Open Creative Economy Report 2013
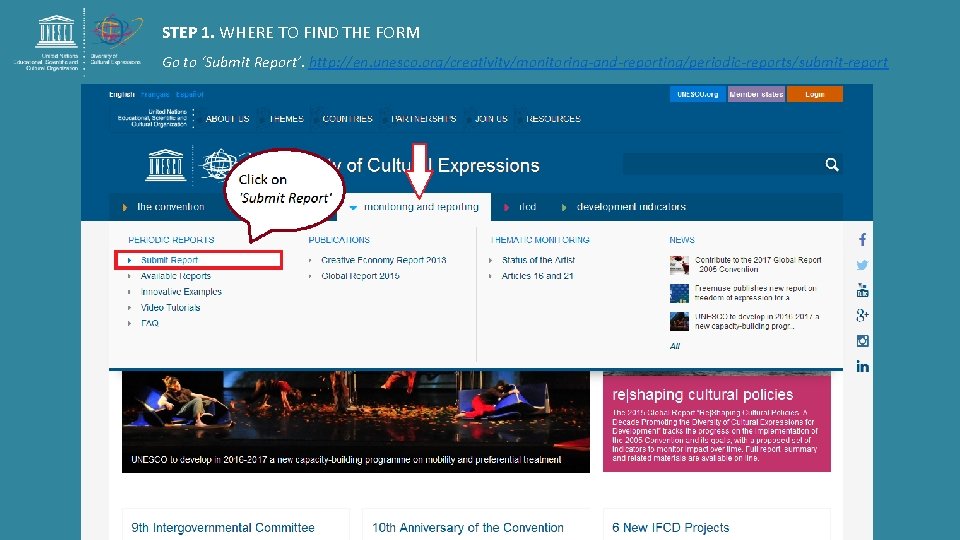 [383, 260]
